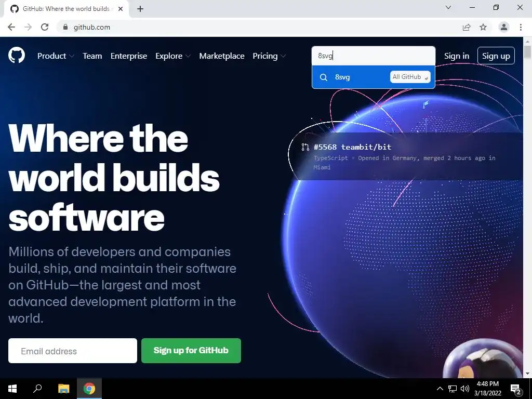The height and width of the screenshot is (399, 532).
Task: Expand the Product dropdown menu
Action: (56, 56)
